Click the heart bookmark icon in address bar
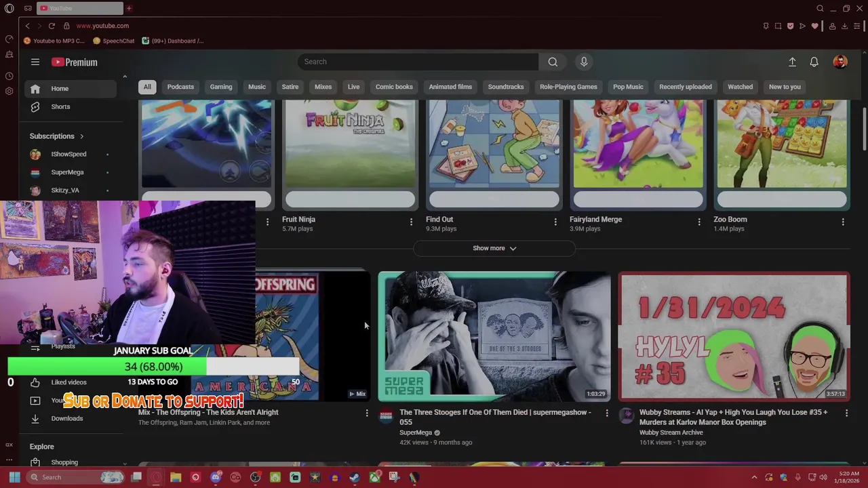Screen dimensions: 868x488 (x=814, y=26)
